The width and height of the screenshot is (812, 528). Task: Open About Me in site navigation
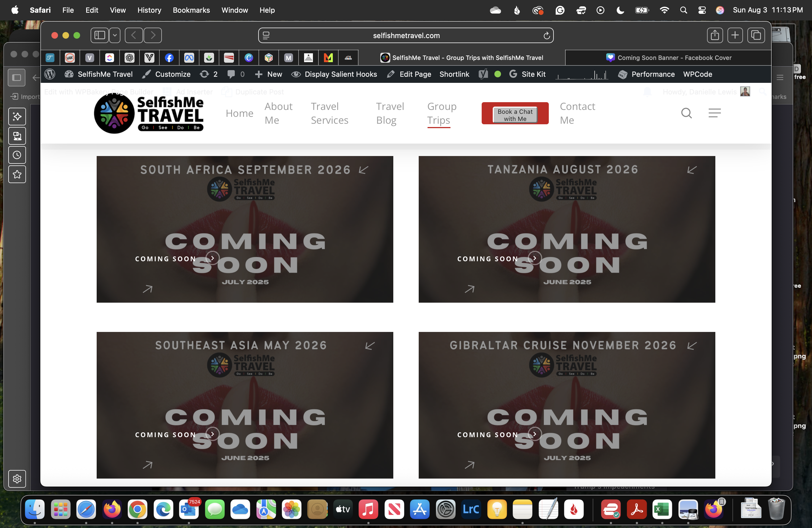pyautogui.click(x=278, y=113)
